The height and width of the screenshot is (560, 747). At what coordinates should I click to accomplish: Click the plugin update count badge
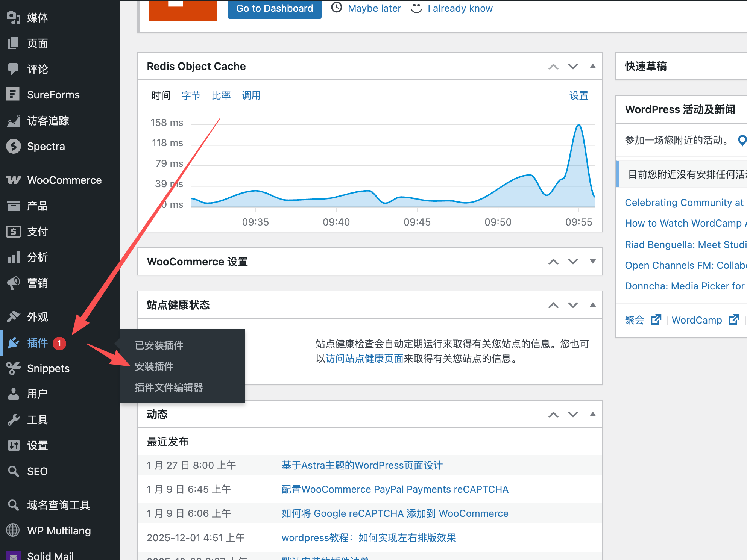tap(59, 343)
